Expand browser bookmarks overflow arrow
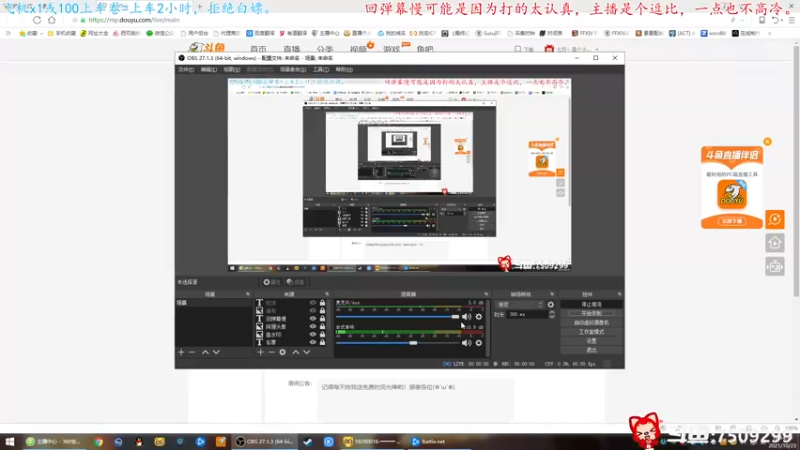The image size is (800, 450). click(x=770, y=33)
